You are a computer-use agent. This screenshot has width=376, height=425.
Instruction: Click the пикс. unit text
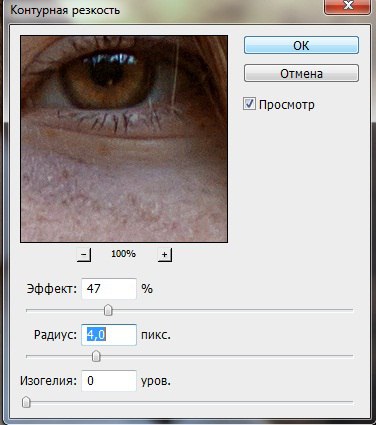coord(156,335)
